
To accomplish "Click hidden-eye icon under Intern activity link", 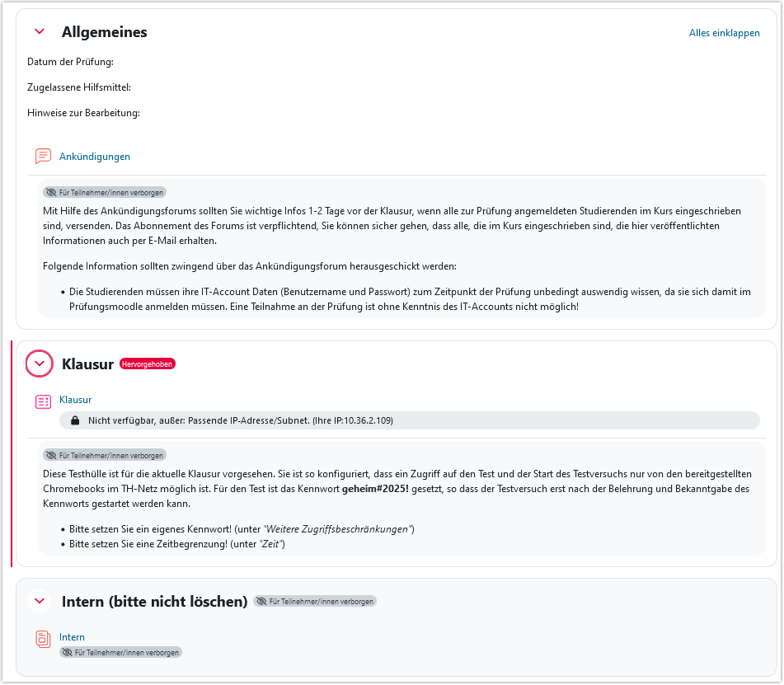I will tap(67, 653).
